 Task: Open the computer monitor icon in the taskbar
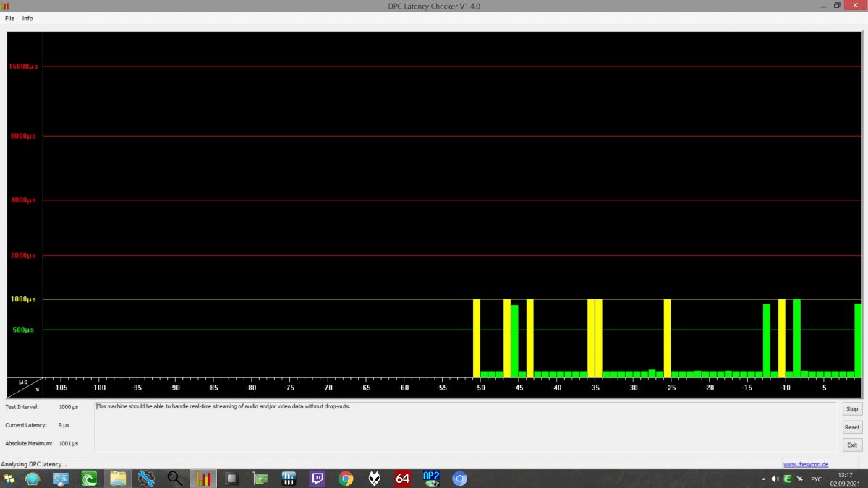(x=61, y=479)
